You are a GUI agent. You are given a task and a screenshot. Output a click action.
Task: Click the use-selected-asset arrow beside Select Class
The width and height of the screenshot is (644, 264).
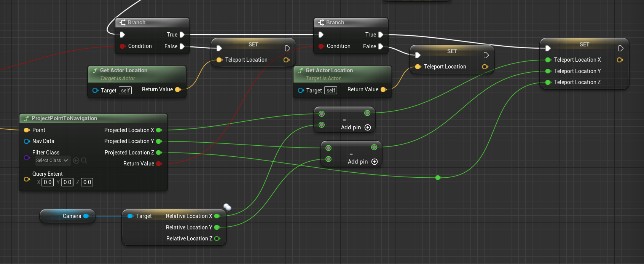click(76, 161)
